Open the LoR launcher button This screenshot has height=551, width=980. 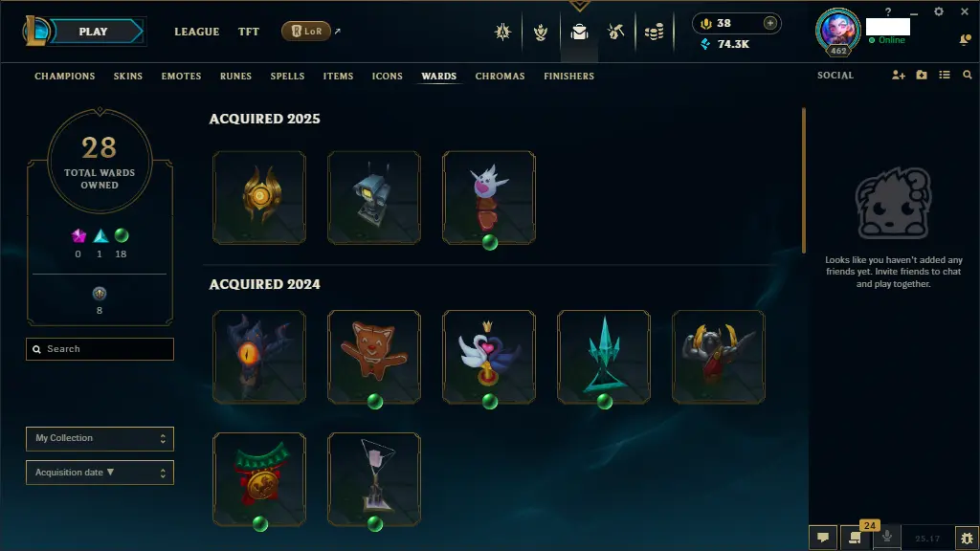point(306,32)
